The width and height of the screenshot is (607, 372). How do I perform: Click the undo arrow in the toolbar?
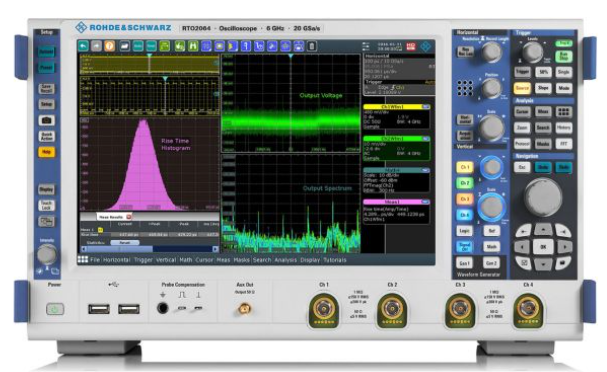(83, 46)
